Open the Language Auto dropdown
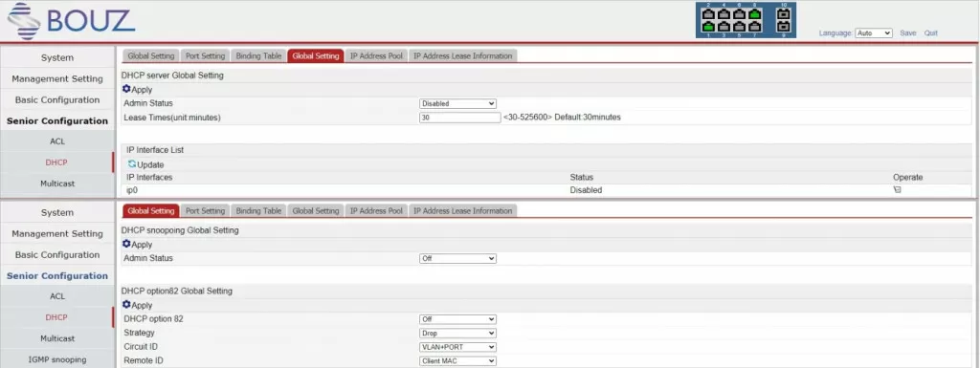The height and width of the screenshot is (368, 980). pos(874,33)
